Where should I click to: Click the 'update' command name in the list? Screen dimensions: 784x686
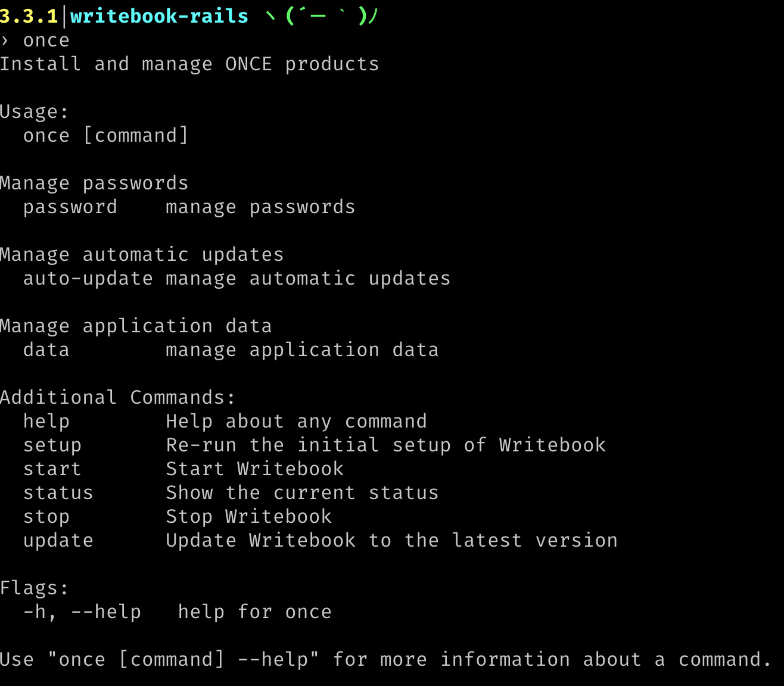pos(58,541)
